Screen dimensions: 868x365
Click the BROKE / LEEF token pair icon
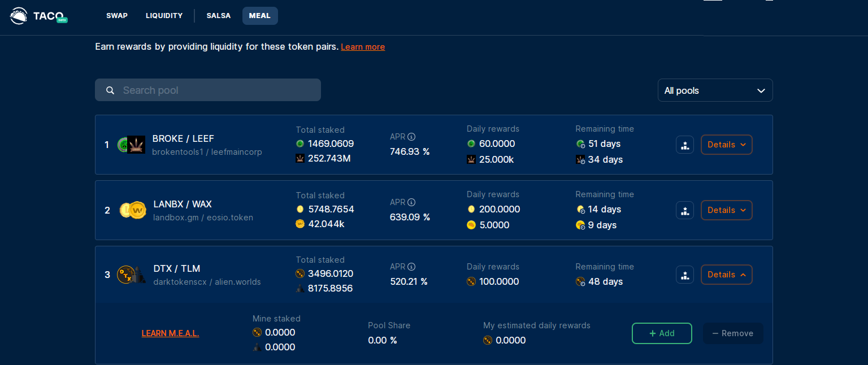[x=131, y=145]
